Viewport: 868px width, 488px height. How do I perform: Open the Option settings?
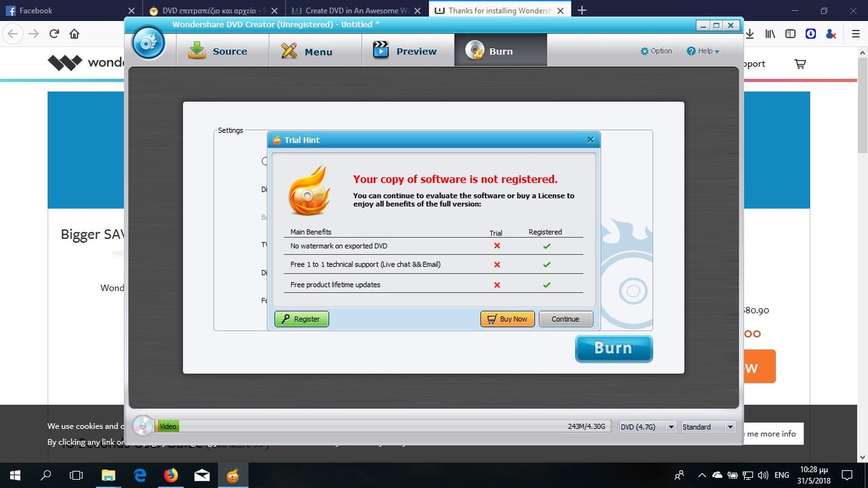[656, 51]
